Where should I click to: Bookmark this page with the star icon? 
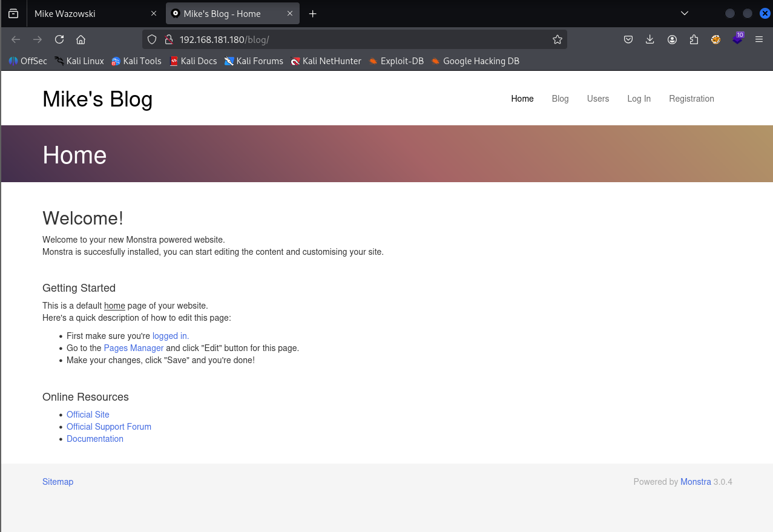coord(557,39)
